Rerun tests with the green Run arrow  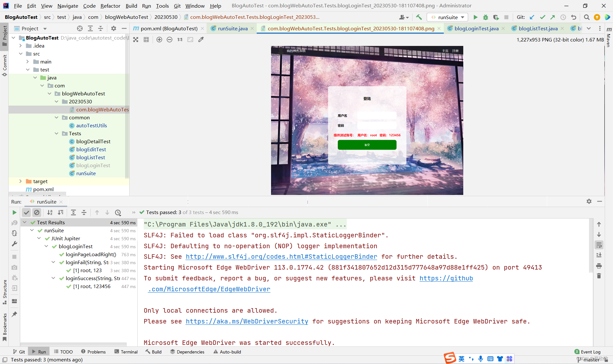[14, 212]
